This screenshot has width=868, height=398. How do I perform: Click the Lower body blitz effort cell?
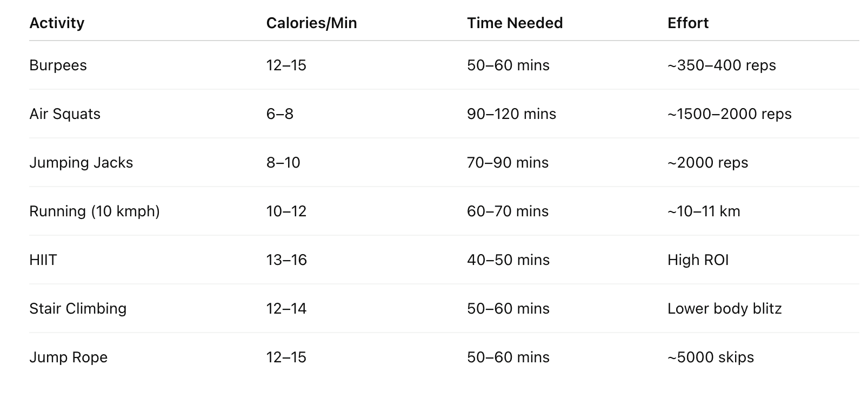point(725,309)
